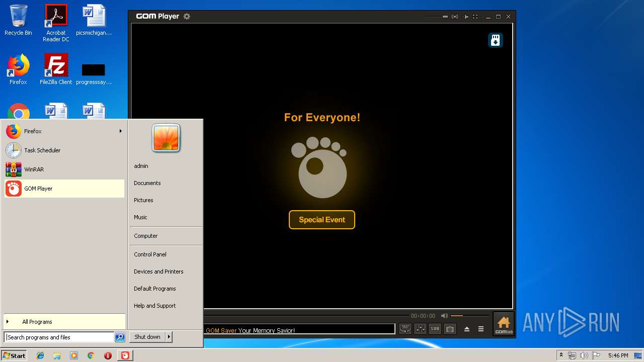Open the playlist hamburger icon
Viewport: 644px width, 362px height.
(481, 329)
